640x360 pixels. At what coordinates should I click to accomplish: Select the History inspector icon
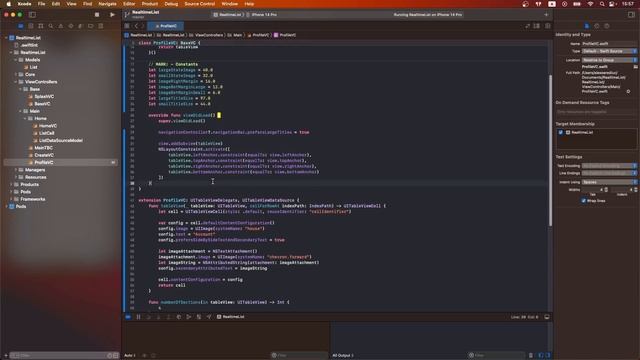click(597, 26)
